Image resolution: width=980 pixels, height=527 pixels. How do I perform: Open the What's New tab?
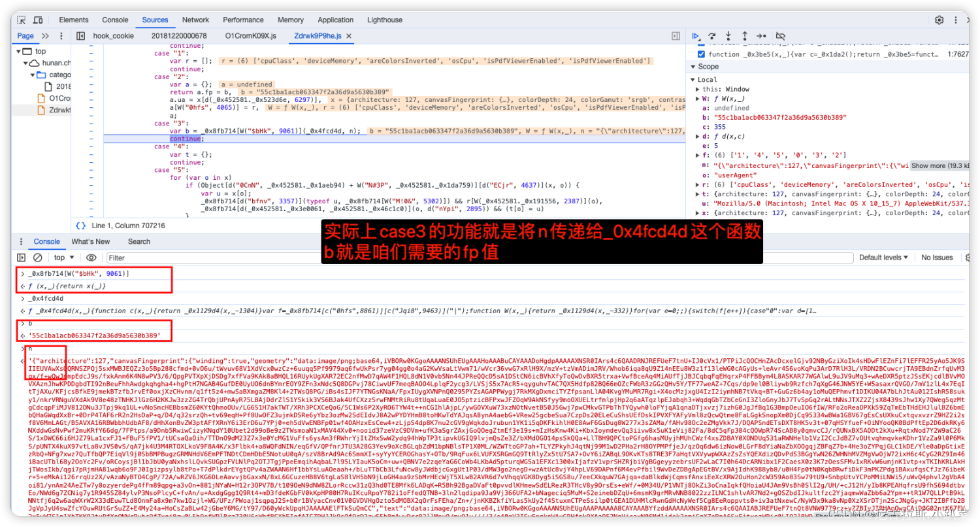(x=91, y=241)
